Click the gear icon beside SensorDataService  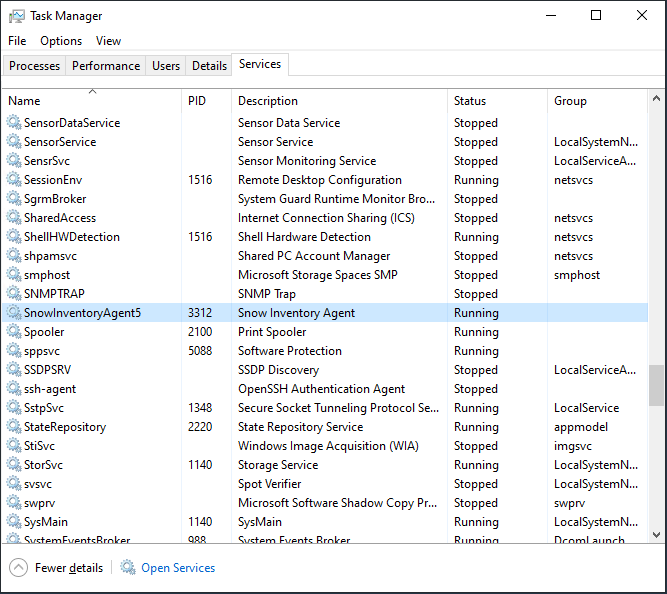coord(14,123)
